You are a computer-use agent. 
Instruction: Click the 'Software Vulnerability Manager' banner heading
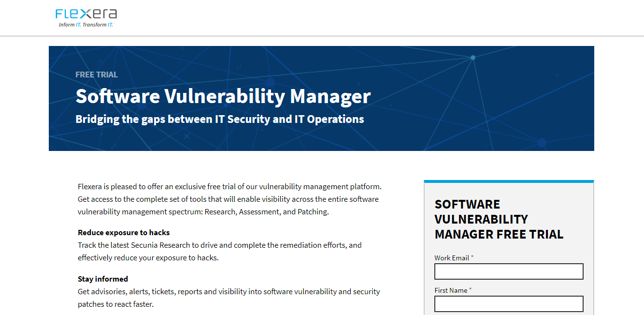[223, 96]
